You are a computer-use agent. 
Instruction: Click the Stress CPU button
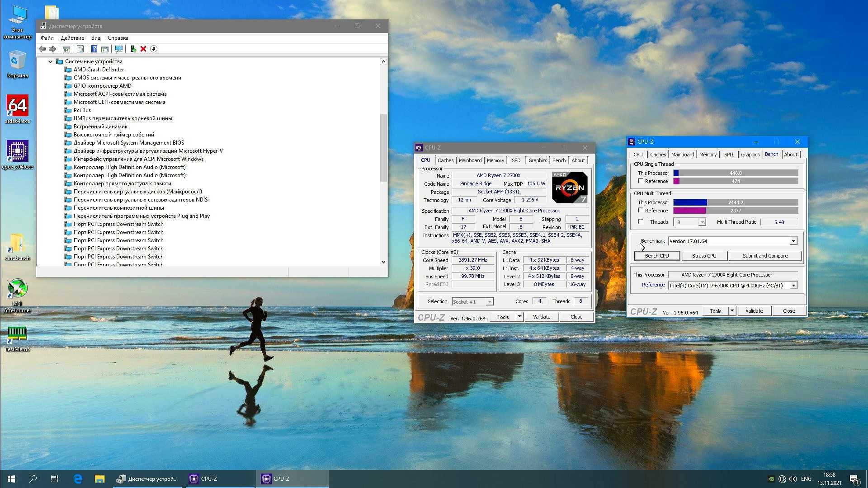coord(704,256)
